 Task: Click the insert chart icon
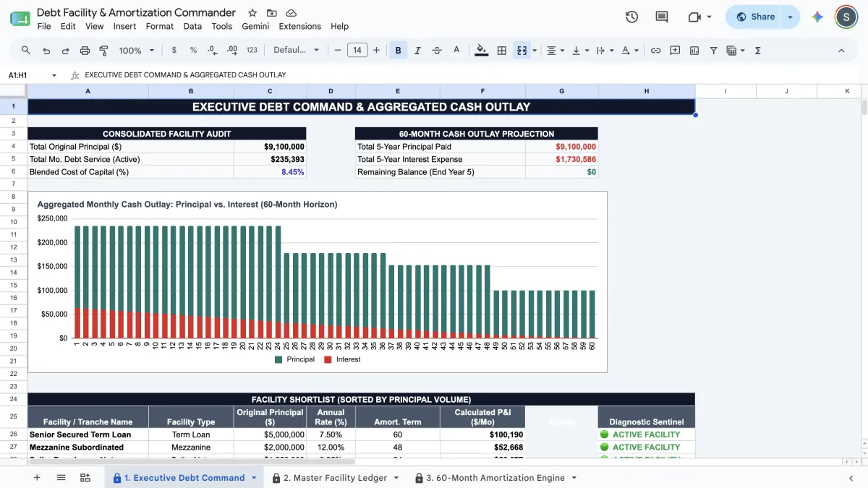point(694,51)
